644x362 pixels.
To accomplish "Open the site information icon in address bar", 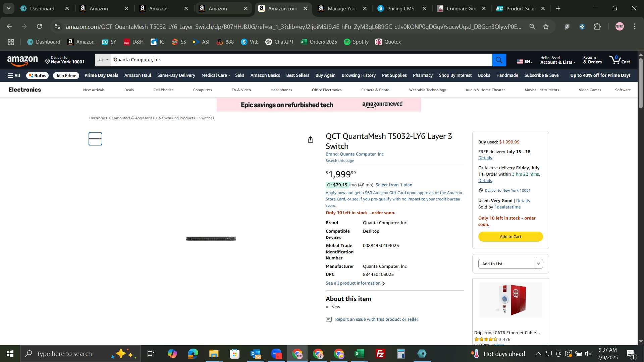I will click(x=57, y=26).
